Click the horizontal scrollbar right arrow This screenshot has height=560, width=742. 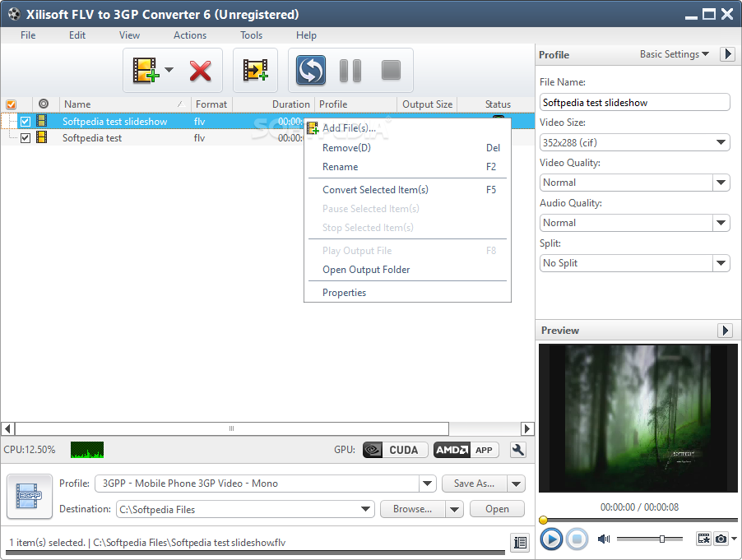pyautogui.click(x=527, y=428)
